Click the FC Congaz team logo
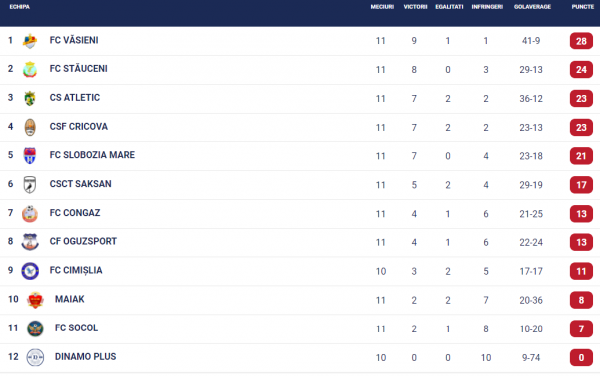 tap(30, 213)
